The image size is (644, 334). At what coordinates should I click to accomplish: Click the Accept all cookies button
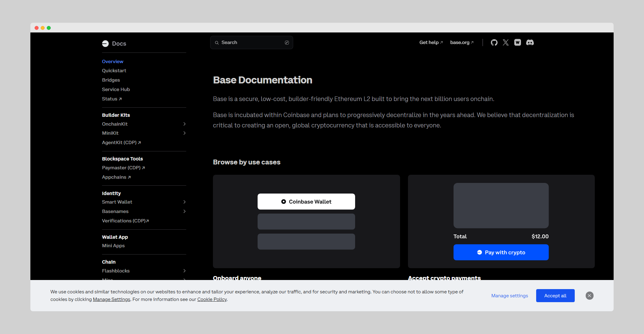click(x=555, y=296)
